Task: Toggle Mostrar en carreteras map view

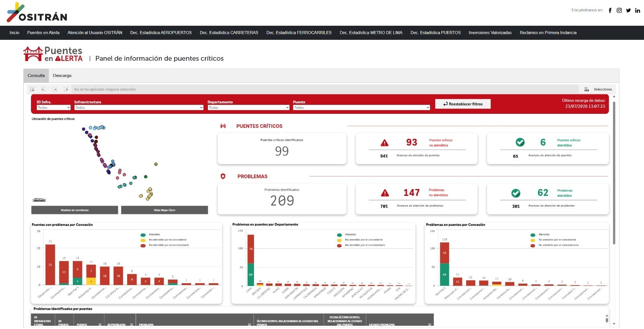Action: point(75,210)
